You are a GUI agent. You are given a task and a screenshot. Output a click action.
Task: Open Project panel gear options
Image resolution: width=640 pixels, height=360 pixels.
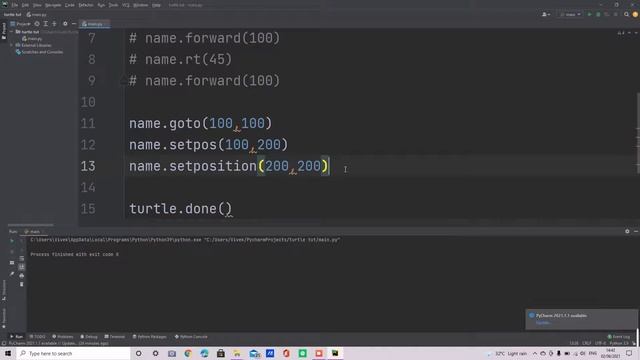pos(65,24)
